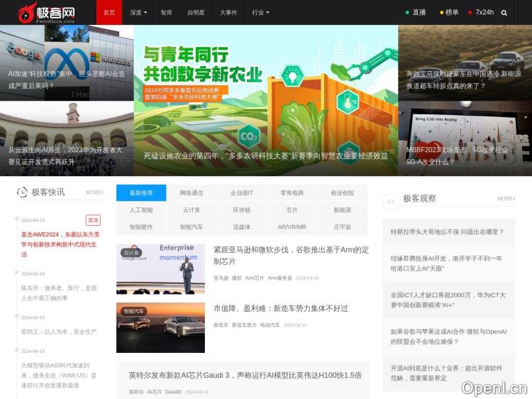
Task: Open the 大事件 nav item
Action: point(228,12)
